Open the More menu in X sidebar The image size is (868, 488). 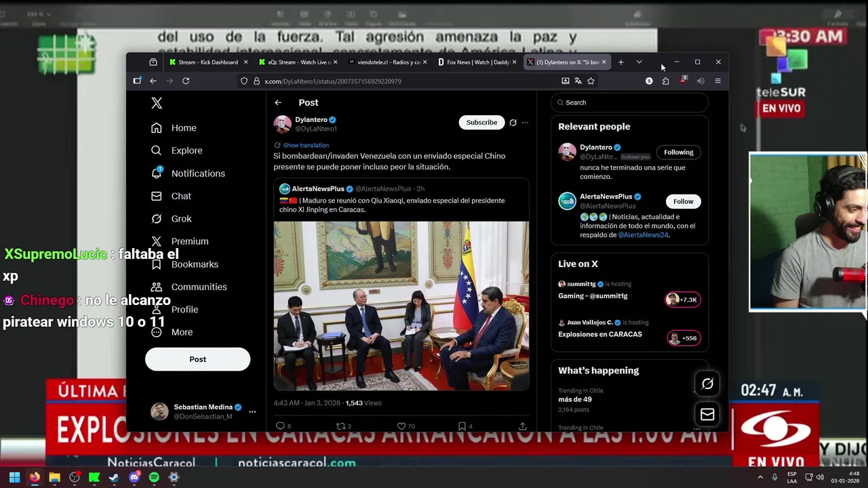point(172,332)
